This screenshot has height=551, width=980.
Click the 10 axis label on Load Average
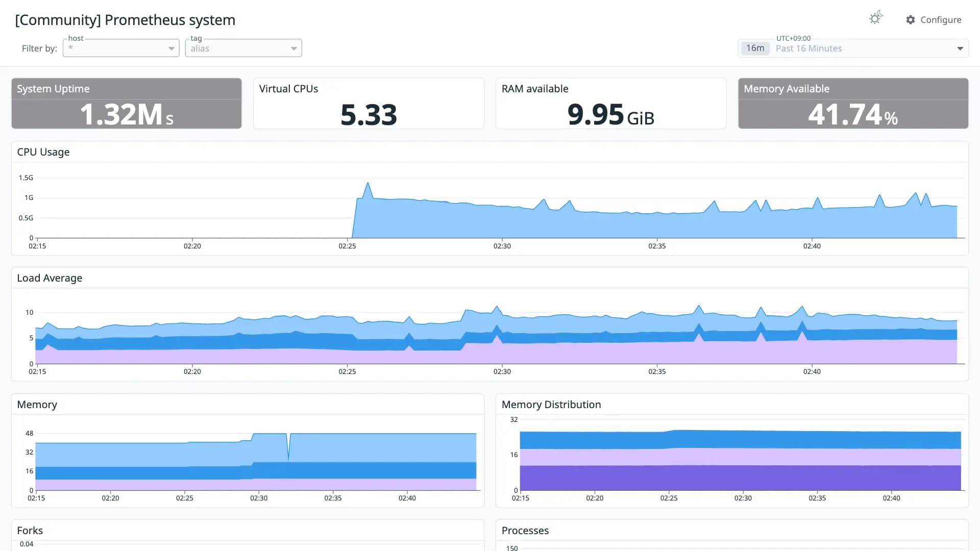tap(30, 313)
